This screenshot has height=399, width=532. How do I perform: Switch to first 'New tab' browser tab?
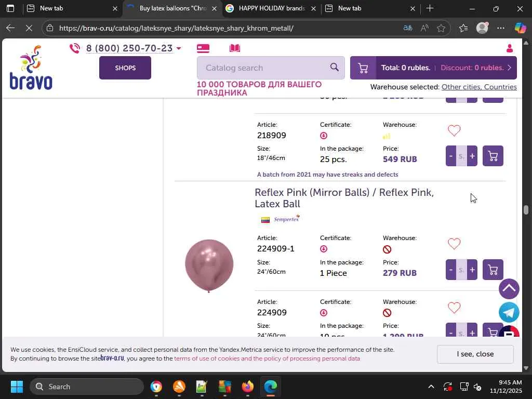[x=72, y=8]
